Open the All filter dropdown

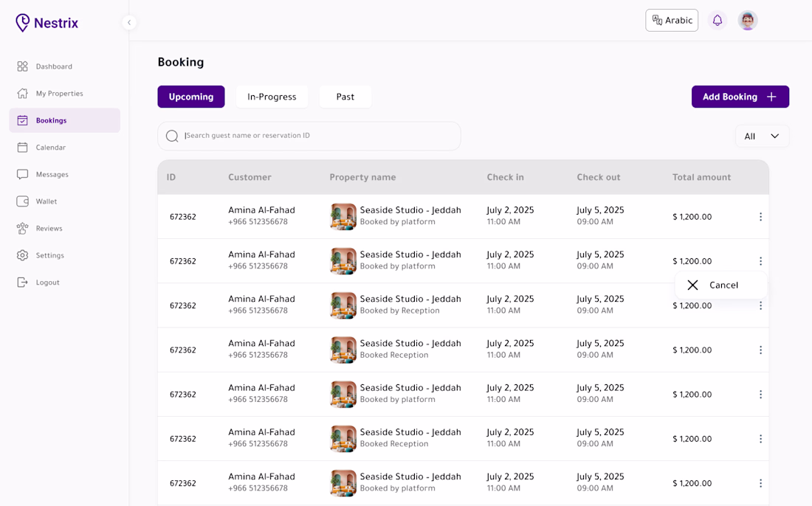click(762, 136)
